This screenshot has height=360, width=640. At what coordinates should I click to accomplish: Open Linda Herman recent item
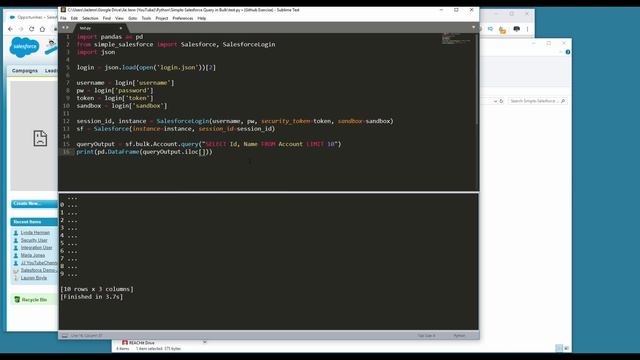click(35, 233)
